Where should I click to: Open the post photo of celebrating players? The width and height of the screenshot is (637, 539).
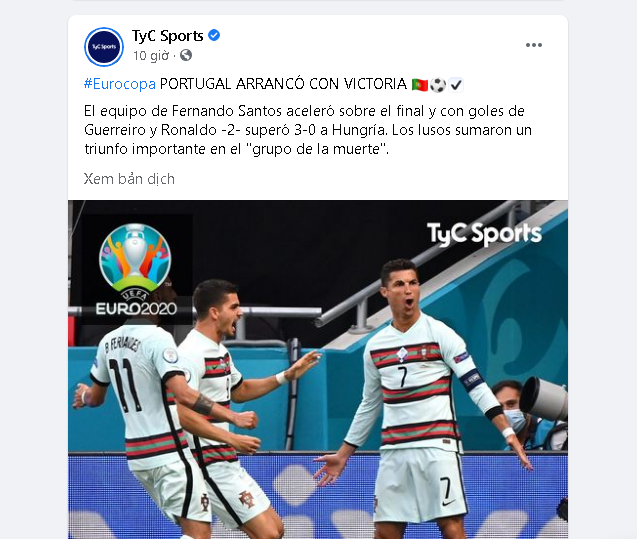(x=318, y=369)
